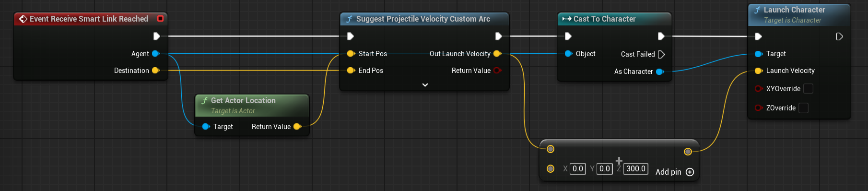
Task: Click the Z value field showing 300.0
Action: tap(636, 169)
